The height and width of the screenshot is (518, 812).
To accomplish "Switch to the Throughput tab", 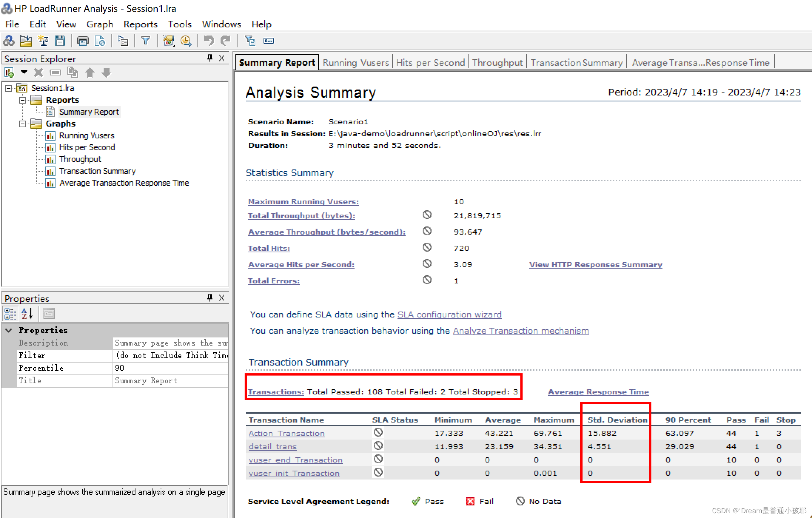I will pyautogui.click(x=497, y=63).
